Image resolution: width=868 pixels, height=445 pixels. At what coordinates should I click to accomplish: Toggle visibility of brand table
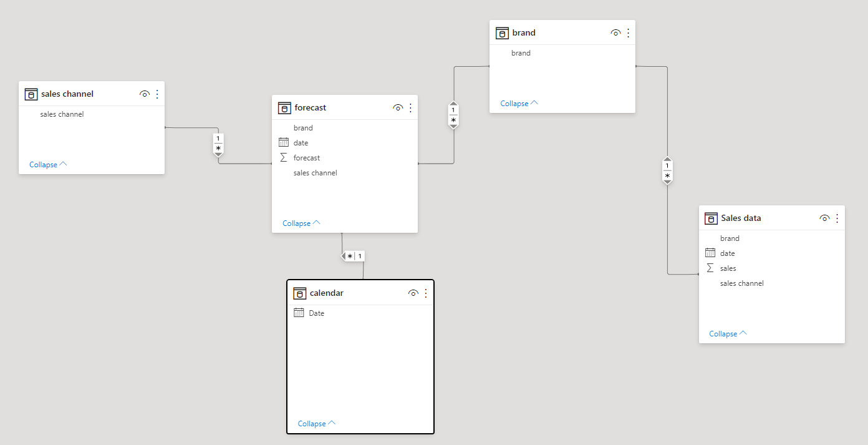[x=615, y=33]
